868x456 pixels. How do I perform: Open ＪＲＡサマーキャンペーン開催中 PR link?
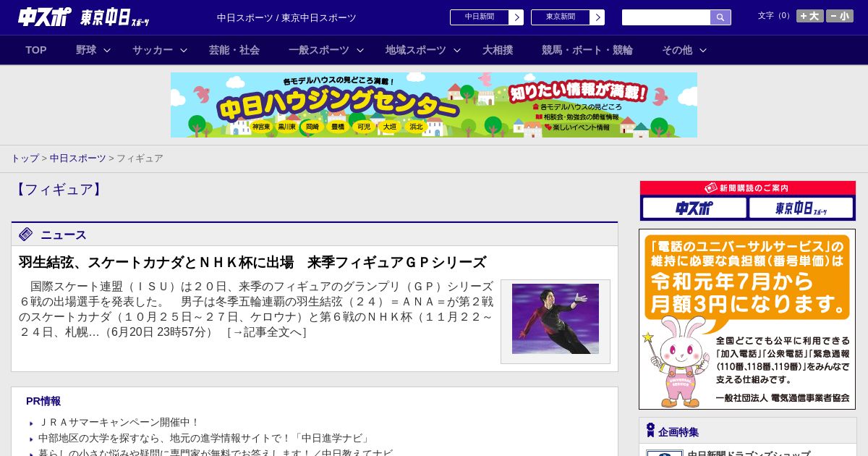pyautogui.click(x=119, y=422)
